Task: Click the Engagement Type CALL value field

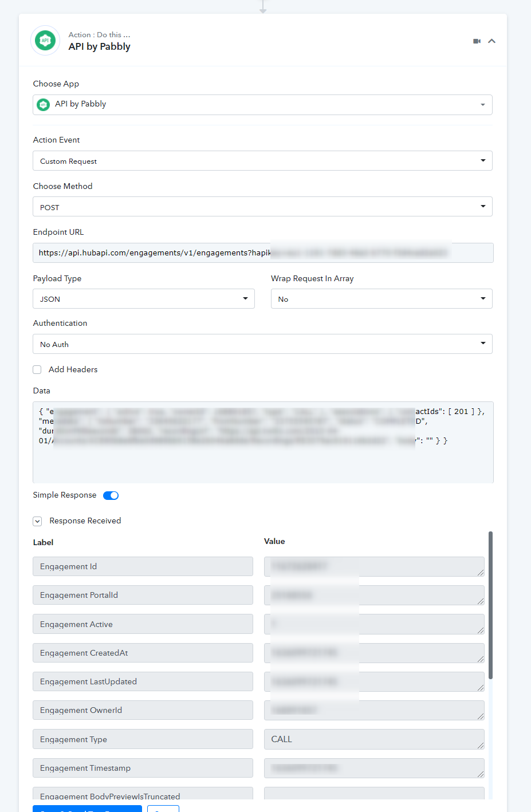Action: (x=374, y=739)
